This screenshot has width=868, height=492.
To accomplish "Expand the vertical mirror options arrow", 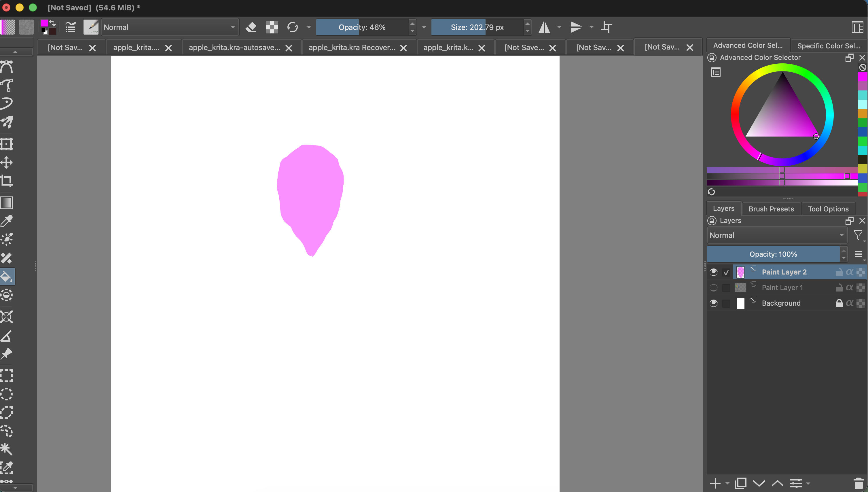I will 591,27.
